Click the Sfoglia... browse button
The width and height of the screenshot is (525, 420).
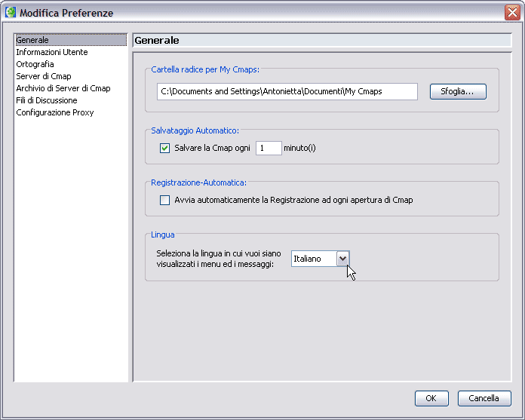(x=458, y=91)
